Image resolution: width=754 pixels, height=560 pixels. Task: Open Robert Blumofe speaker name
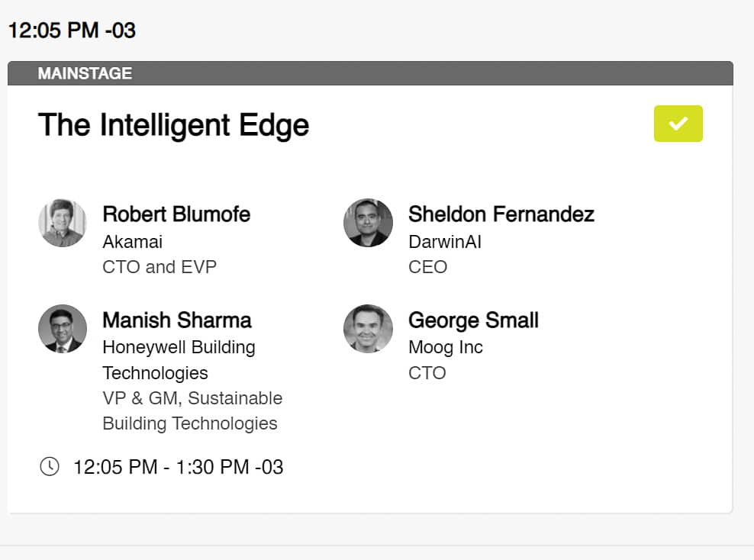click(x=176, y=214)
